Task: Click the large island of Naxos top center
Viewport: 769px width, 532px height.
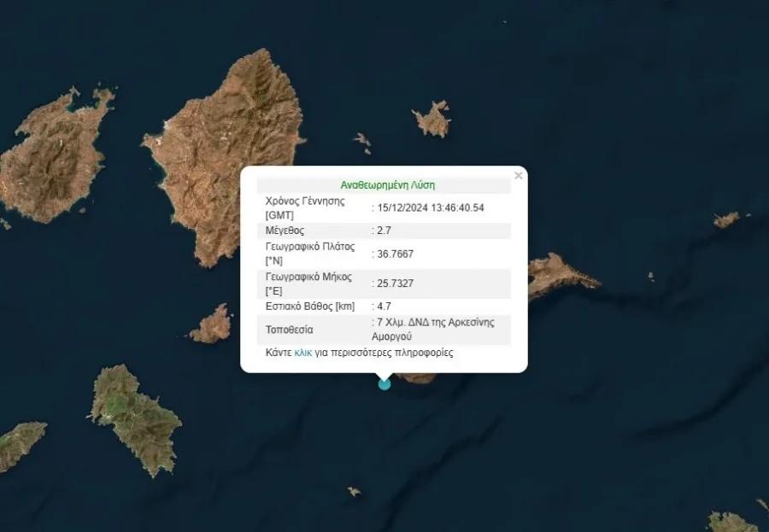Action: pos(231,128)
